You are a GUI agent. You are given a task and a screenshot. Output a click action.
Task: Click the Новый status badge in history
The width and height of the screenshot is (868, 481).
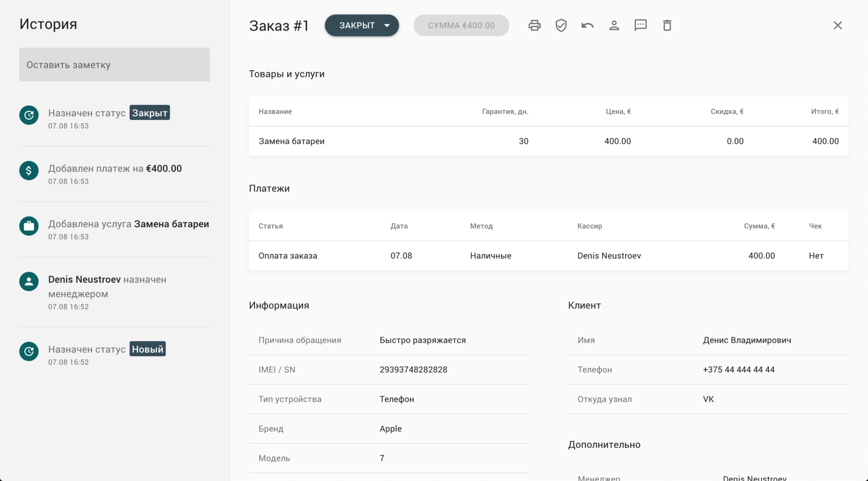(147, 349)
